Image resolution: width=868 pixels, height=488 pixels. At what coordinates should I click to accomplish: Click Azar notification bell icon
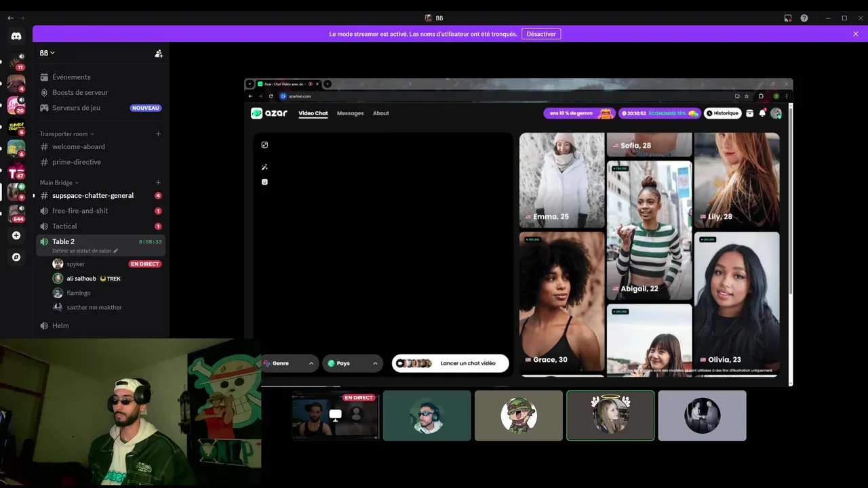tap(762, 113)
